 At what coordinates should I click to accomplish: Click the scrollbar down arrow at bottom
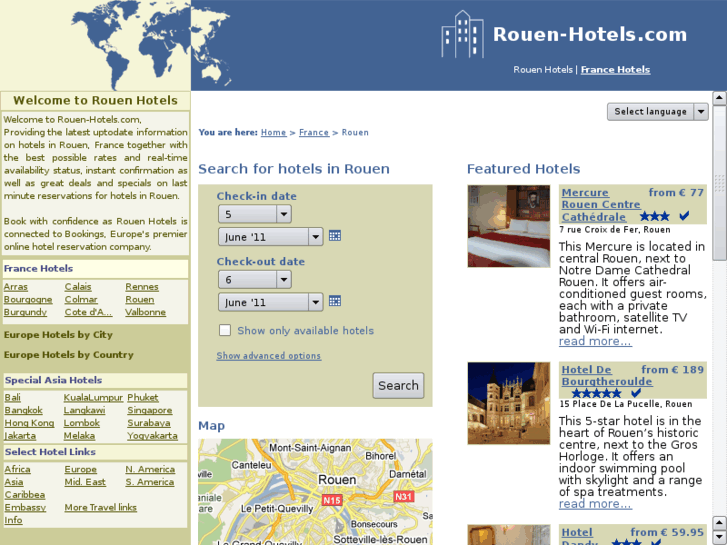719,537
